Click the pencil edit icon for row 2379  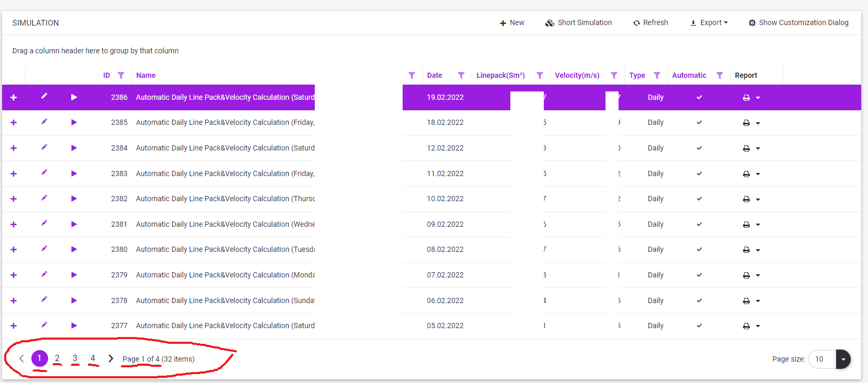point(44,274)
